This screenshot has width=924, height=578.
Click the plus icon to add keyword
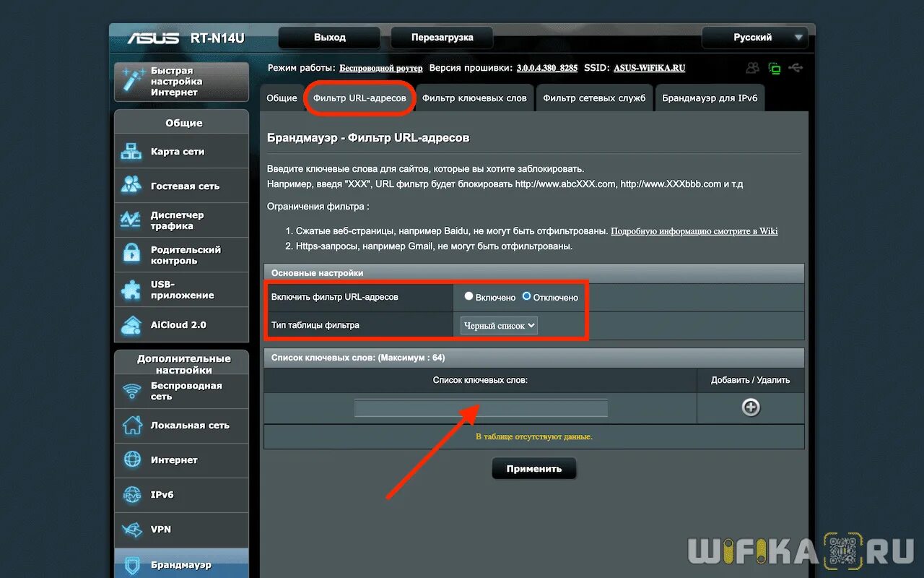(751, 407)
